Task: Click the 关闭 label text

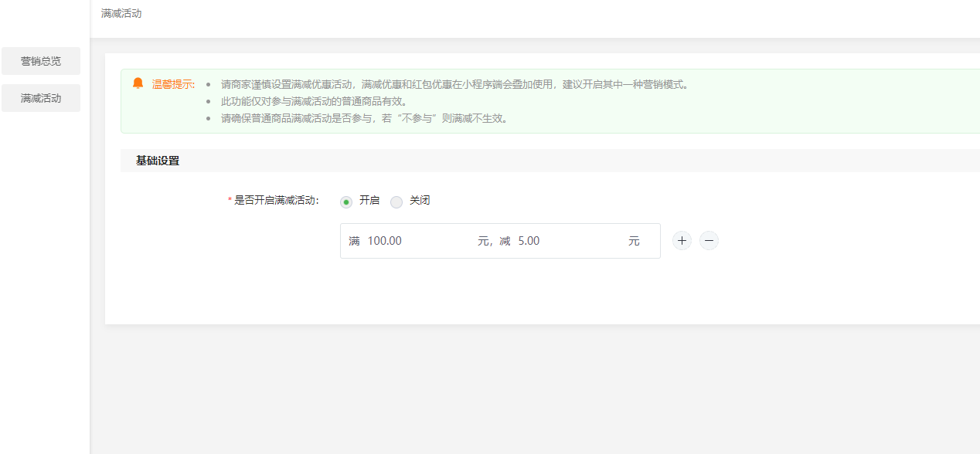Action: tap(420, 201)
